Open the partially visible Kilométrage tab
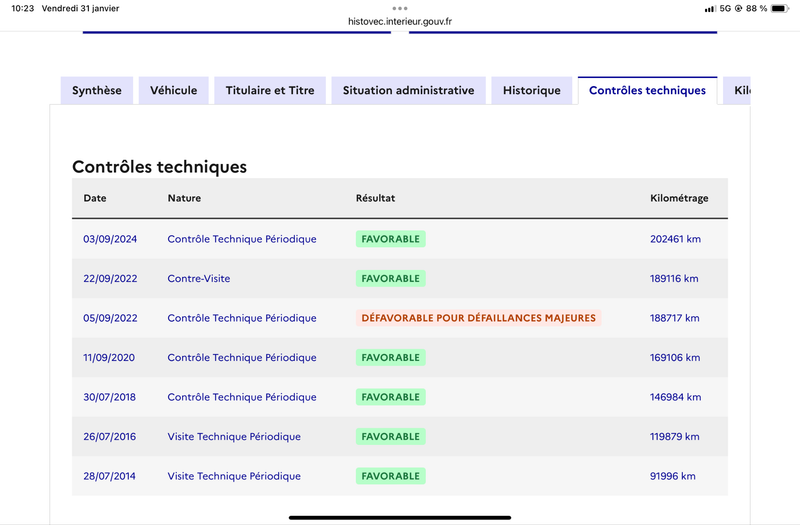The width and height of the screenshot is (800, 525). coord(737,90)
